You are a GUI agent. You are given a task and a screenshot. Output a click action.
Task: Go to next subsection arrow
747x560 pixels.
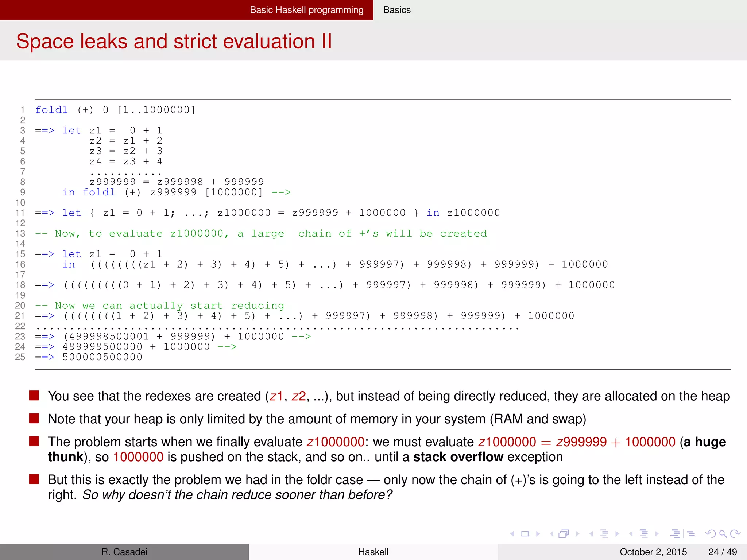click(x=617, y=534)
